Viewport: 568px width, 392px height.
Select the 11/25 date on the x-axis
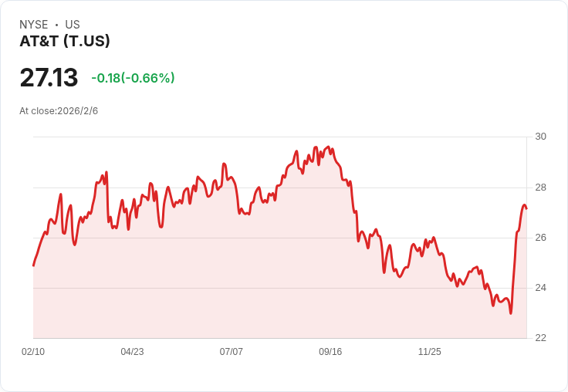[429, 352]
